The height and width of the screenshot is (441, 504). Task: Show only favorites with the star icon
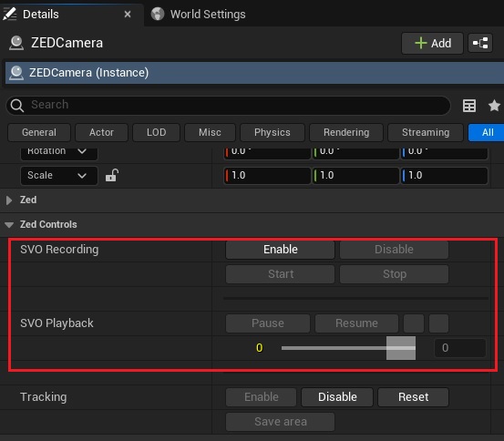point(494,106)
